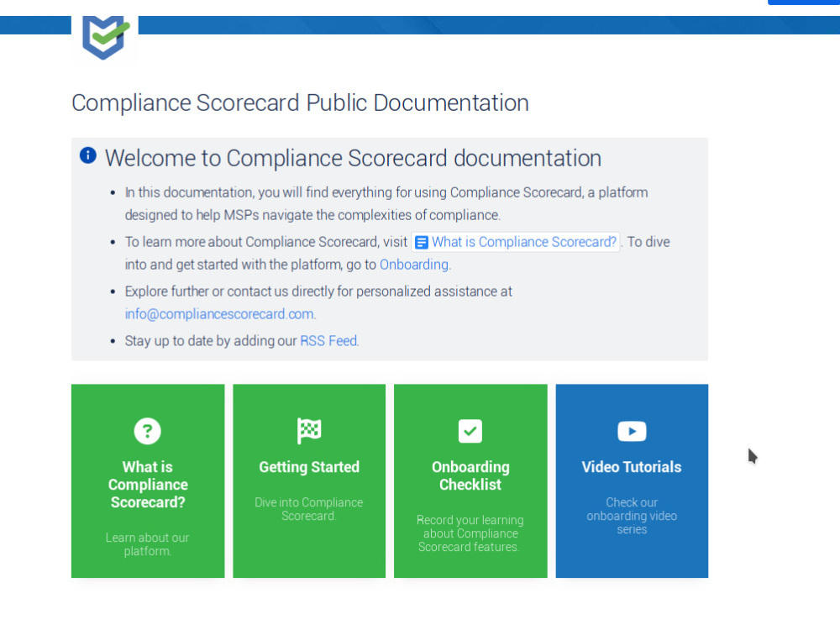Click the checkmark icon on Onboarding Checklist card

[470, 431]
